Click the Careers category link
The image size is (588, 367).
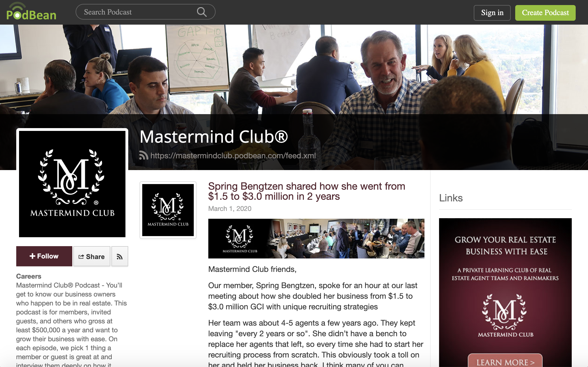[x=29, y=276]
